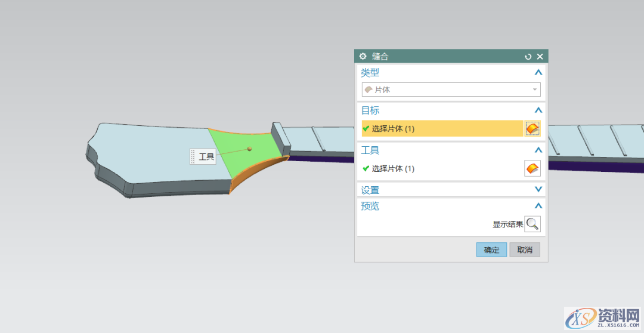Click the green highlighted sheet surface
The width and height of the screenshot is (644, 333).
coord(246,154)
